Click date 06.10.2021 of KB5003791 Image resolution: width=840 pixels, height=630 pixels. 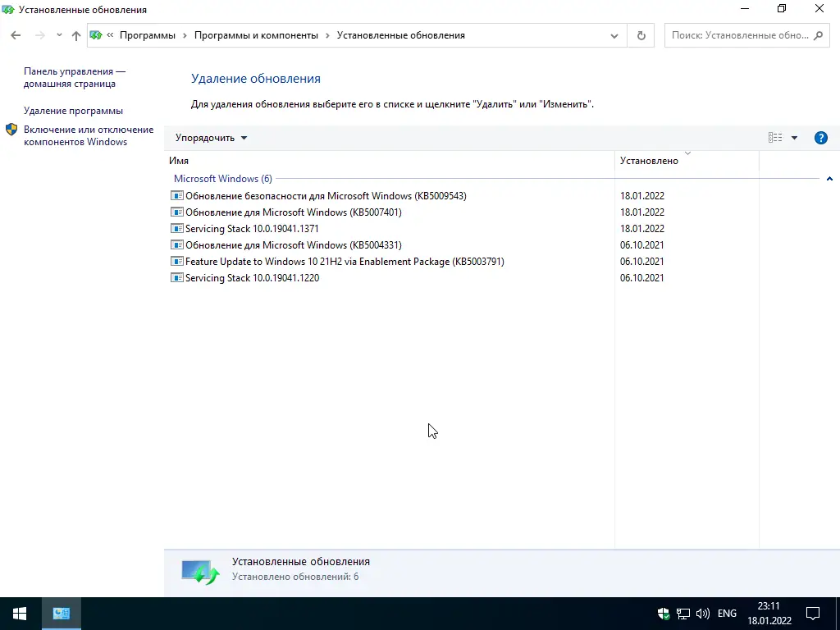point(641,262)
